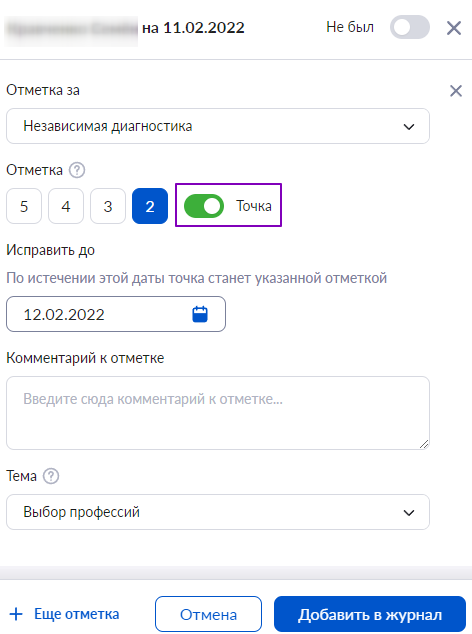The image size is (472, 634).
Task: Click the help icon next to Тема
Action: [51, 476]
